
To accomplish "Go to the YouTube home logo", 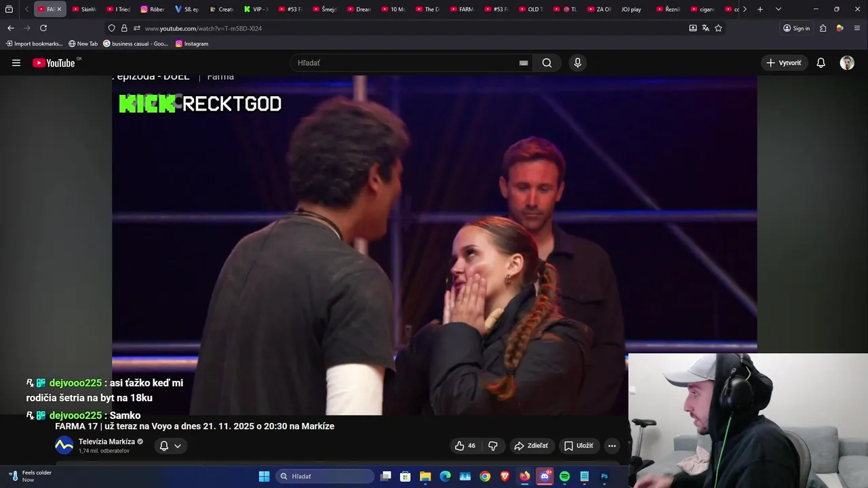I will 54,63.
